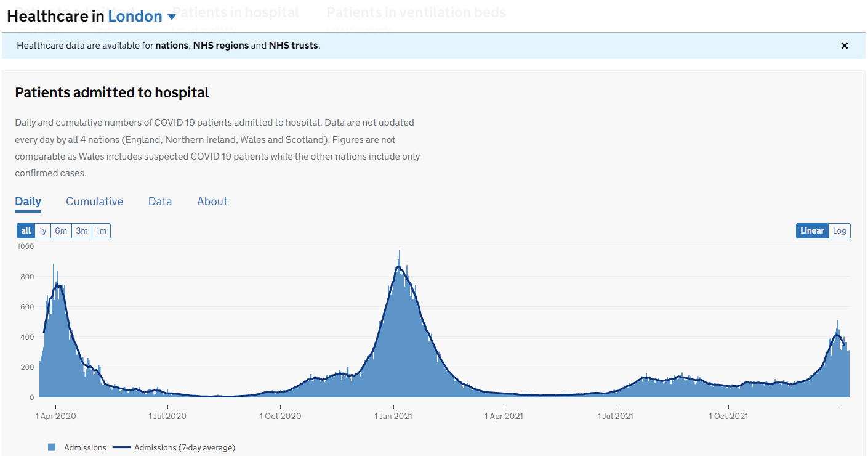Close the healthcare data availability banner

845,46
